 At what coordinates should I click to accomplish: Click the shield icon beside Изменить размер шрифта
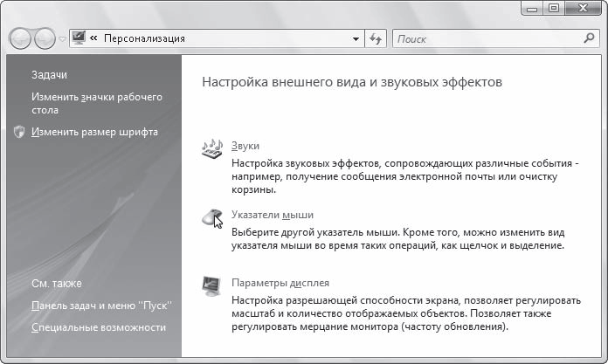click(19, 132)
